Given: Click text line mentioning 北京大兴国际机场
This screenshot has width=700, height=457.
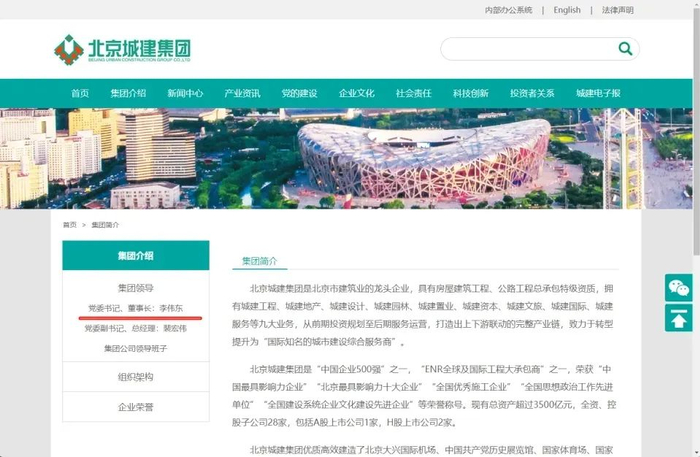Looking at the screenshot, I should pos(432,450).
